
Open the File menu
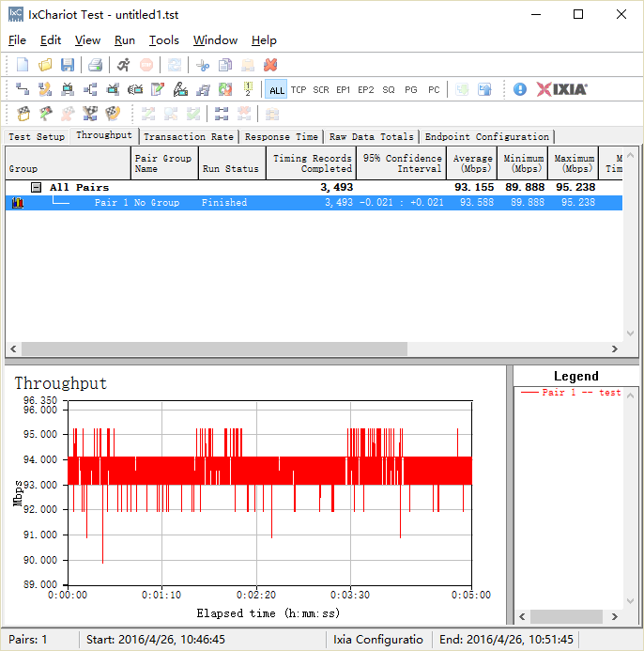pos(17,40)
